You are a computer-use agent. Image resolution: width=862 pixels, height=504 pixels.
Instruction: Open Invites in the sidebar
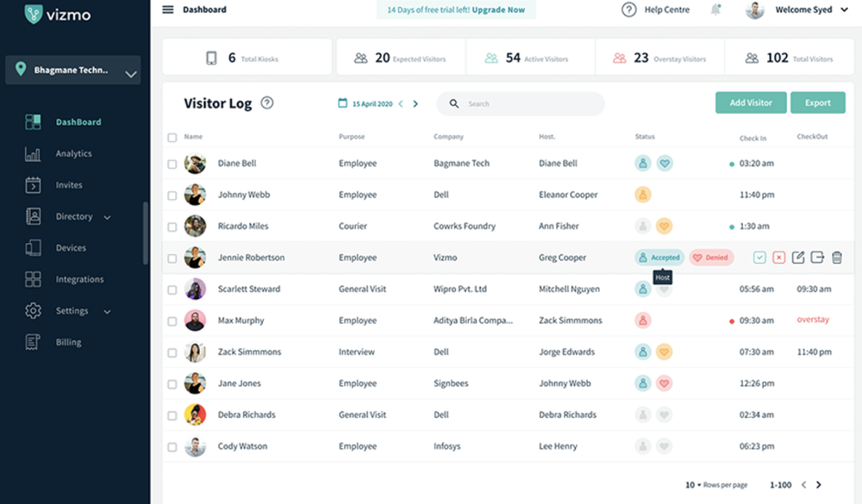pyautogui.click(x=53, y=184)
